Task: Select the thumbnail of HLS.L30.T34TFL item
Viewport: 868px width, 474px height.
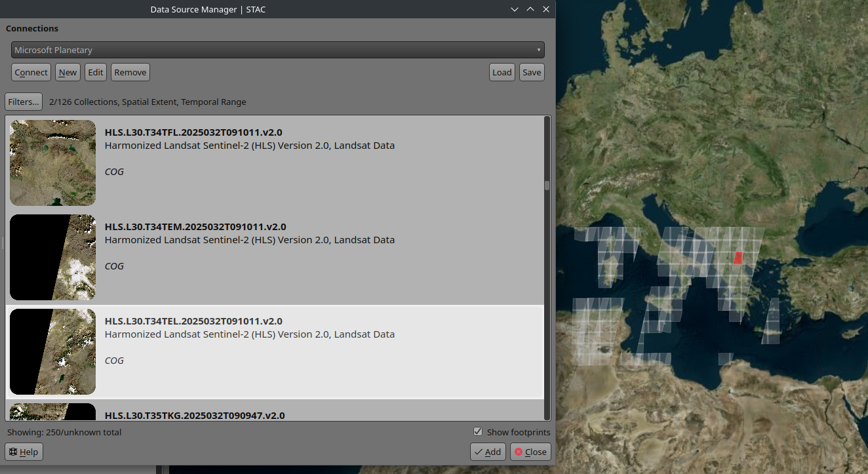Action: [x=52, y=163]
